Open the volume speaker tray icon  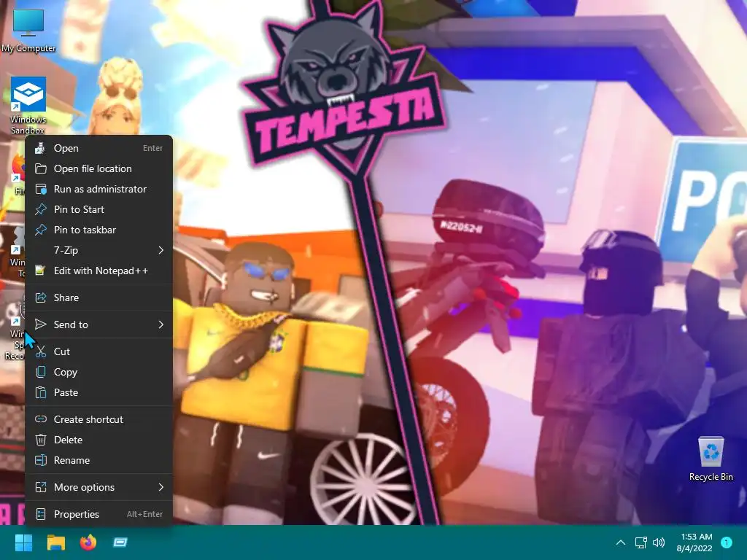(659, 542)
